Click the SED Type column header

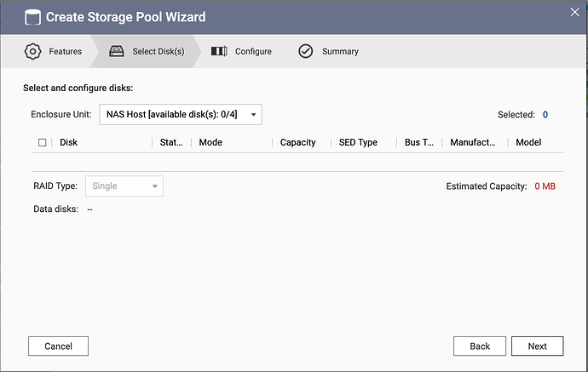click(x=358, y=143)
